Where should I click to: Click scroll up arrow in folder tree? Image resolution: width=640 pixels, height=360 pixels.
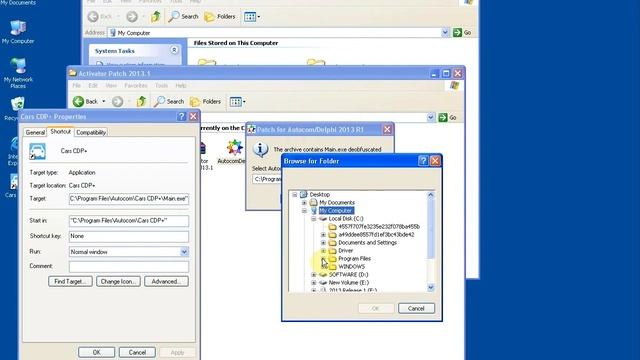(x=431, y=195)
